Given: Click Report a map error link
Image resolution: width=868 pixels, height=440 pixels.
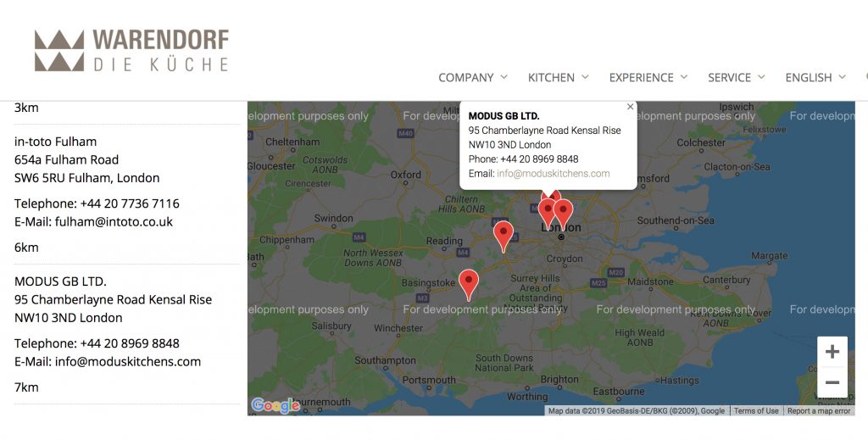Looking at the screenshot, I should click(x=819, y=410).
